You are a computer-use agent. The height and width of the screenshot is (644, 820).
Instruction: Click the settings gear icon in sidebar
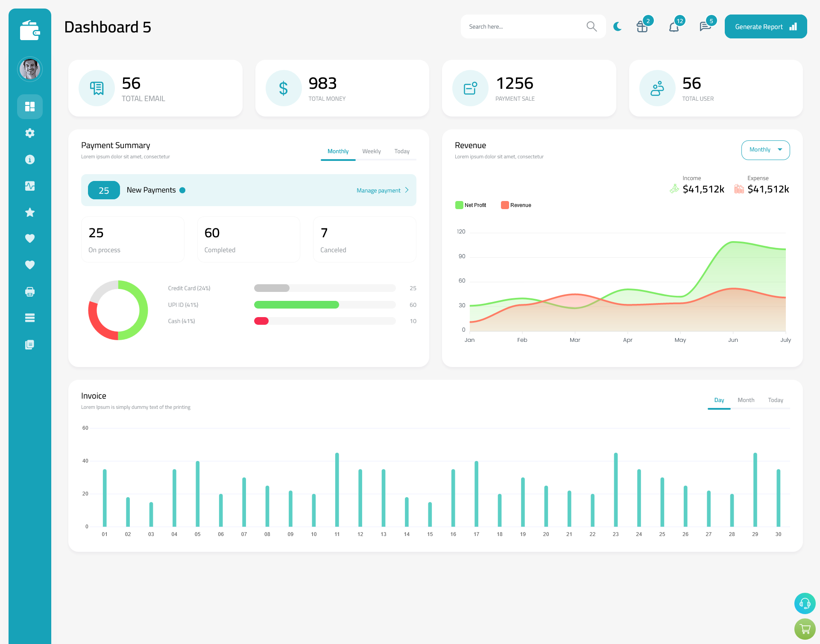point(30,132)
